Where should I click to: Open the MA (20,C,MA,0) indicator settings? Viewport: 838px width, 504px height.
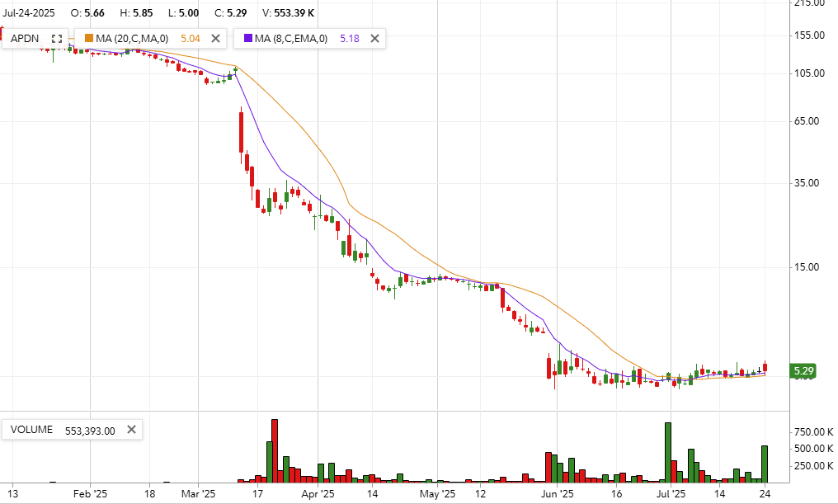[132, 39]
